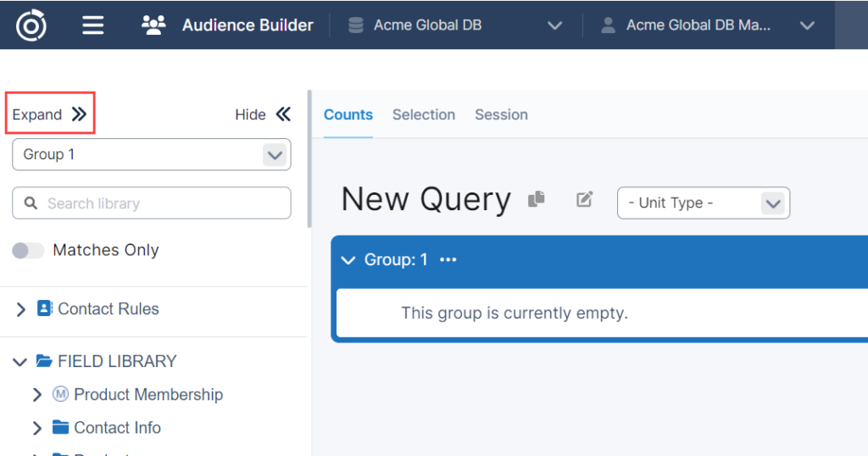Expand the Contact Rules tree node
The height and width of the screenshot is (456, 868).
(x=21, y=309)
